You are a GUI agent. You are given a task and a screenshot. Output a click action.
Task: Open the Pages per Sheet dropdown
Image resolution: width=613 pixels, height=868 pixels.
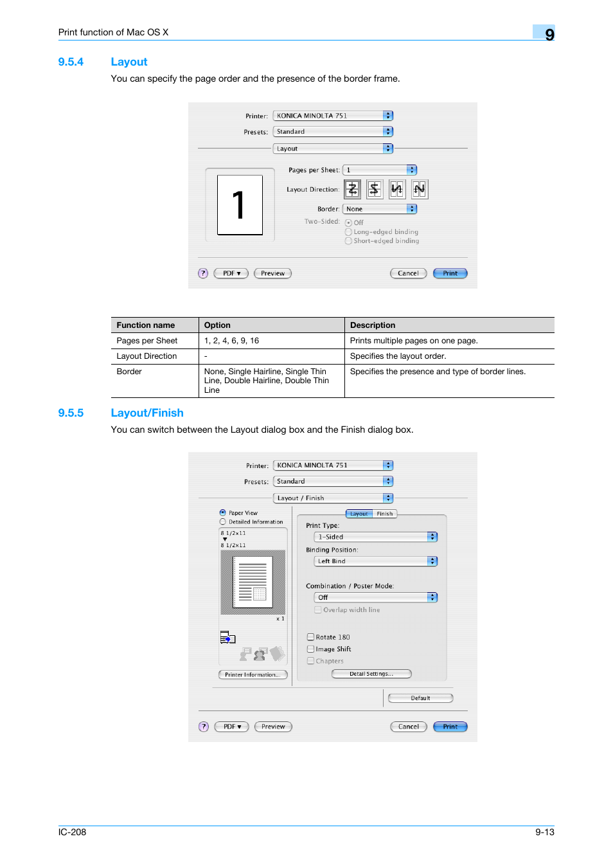[x=380, y=170]
